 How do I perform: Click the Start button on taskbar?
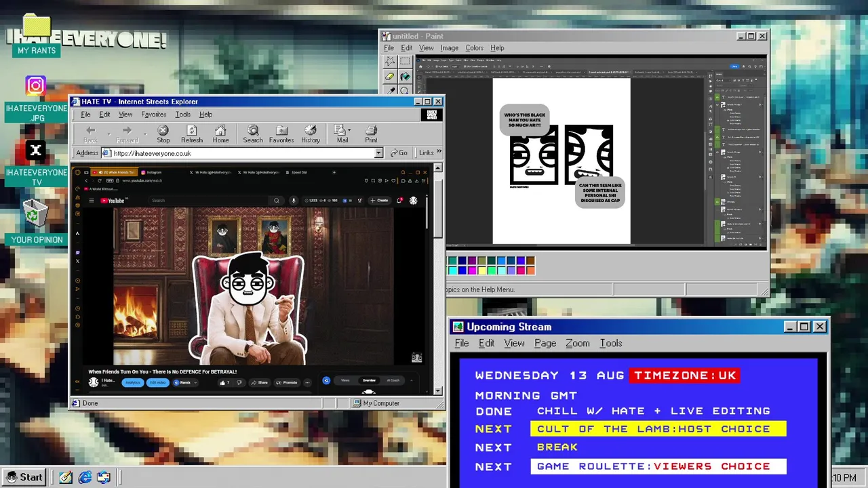click(x=24, y=477)
